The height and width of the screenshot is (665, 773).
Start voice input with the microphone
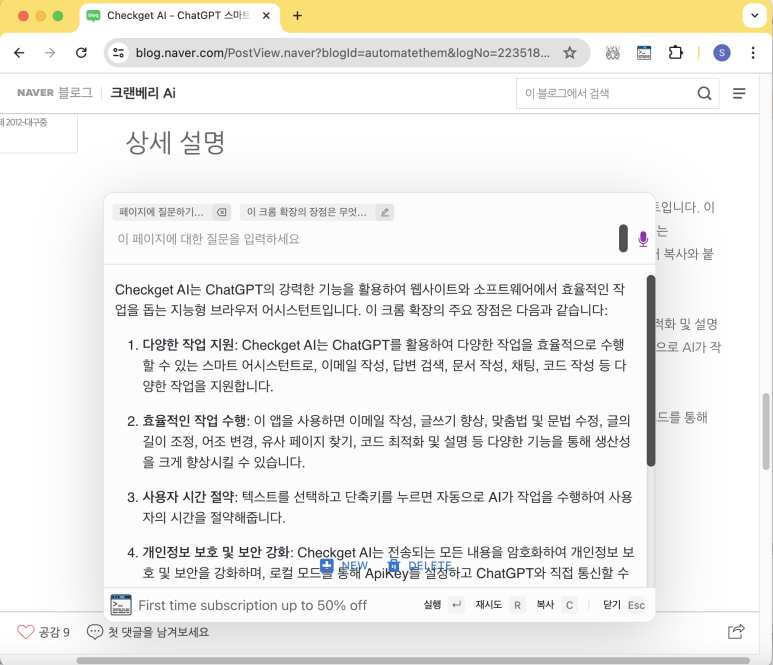tap(643, 239)
